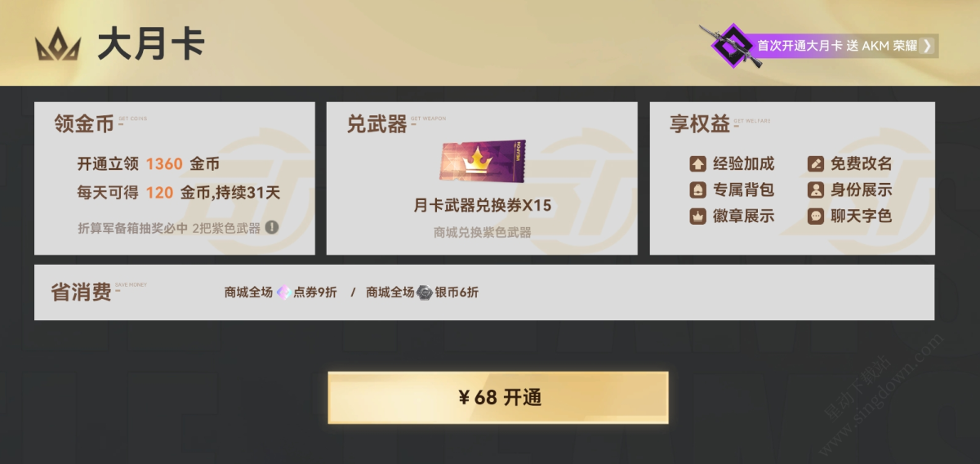Click the 专属背包 backpack icon
The image size is (980, 464).
[697, 190]
